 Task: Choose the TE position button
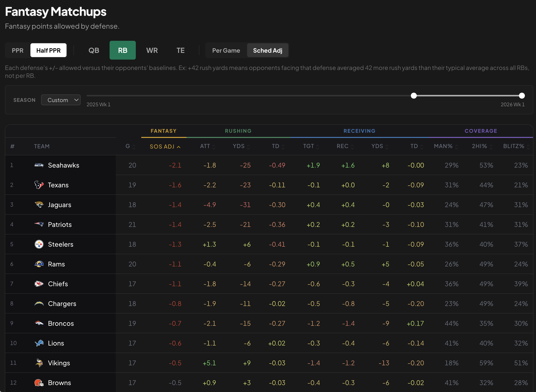coord(181,50)
